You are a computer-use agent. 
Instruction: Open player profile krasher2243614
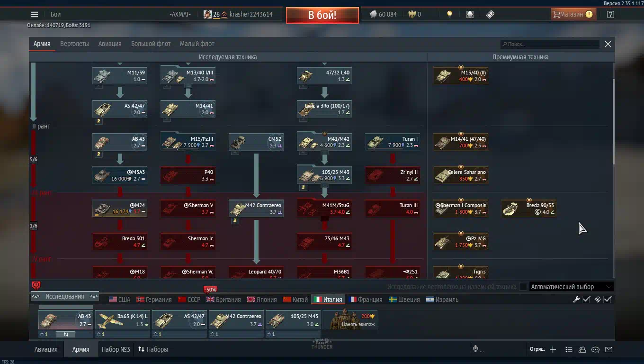tap(251, 14)
